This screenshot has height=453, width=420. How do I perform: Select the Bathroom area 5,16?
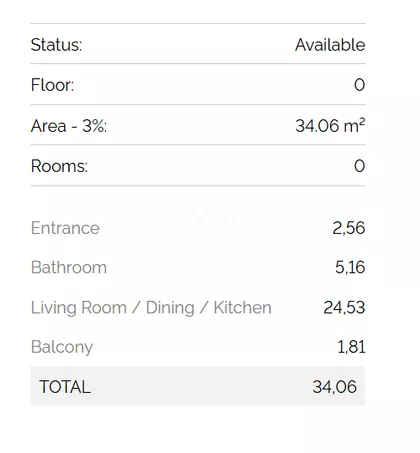tap(350, 268)
